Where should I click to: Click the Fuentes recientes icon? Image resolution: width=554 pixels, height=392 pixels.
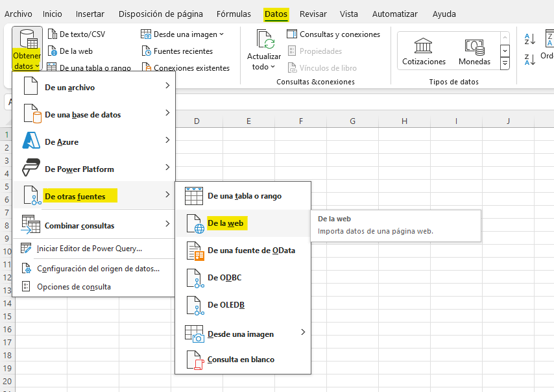(x=146, y=51)
